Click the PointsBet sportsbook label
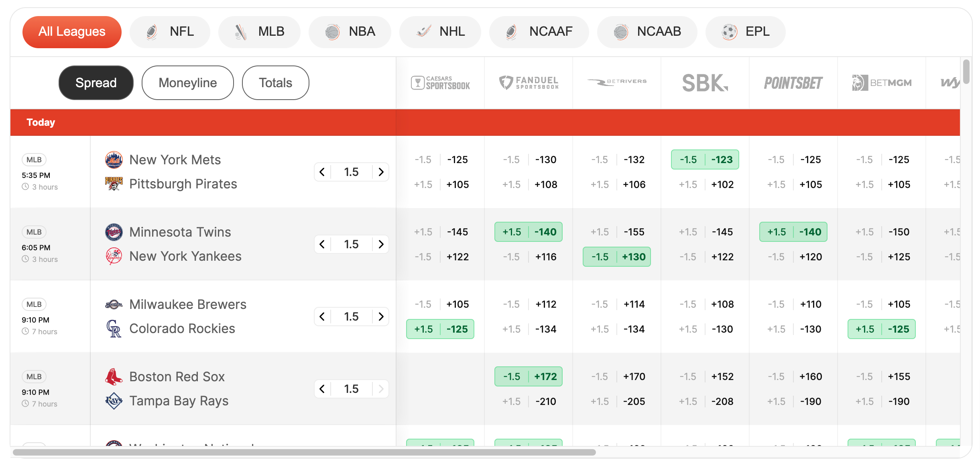This screenshot has height=466, width=980. coord(793,83)
